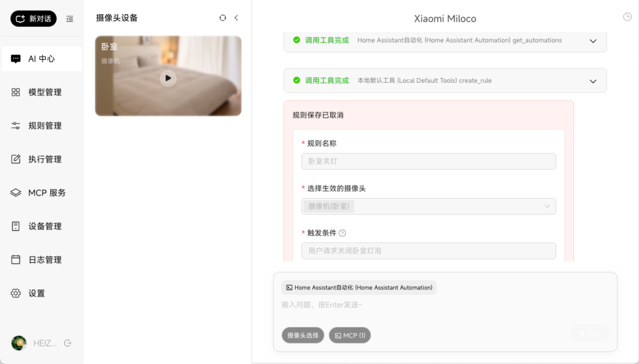Viewport: 639px width, 364px height.
Task: Expand the get_automations tool call result
Action: point(593,41)
